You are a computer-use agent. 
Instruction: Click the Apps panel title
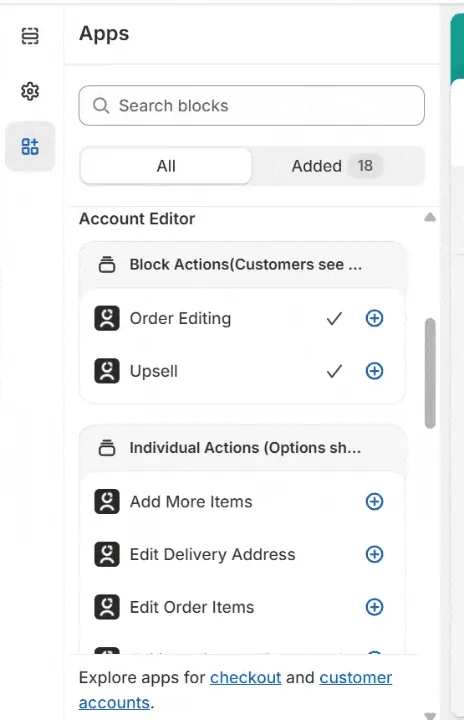click(104, 34)
